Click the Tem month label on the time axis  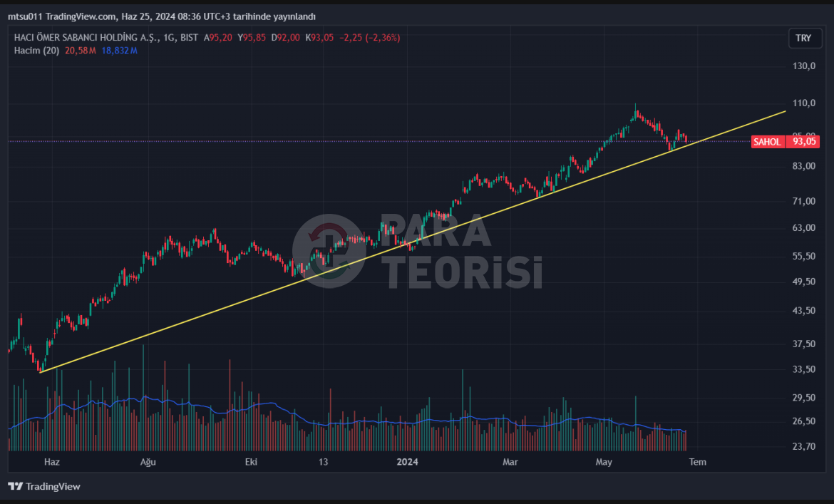click(x=698, y=462)
